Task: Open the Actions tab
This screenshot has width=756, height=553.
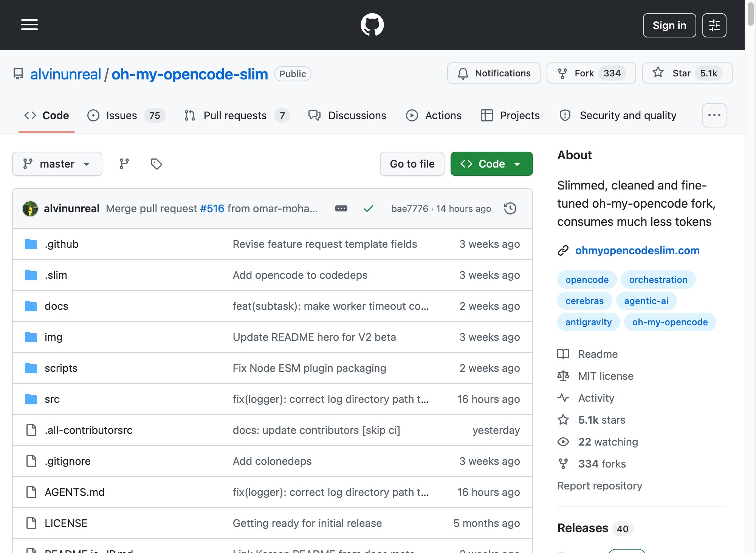Action: point(434,115)
